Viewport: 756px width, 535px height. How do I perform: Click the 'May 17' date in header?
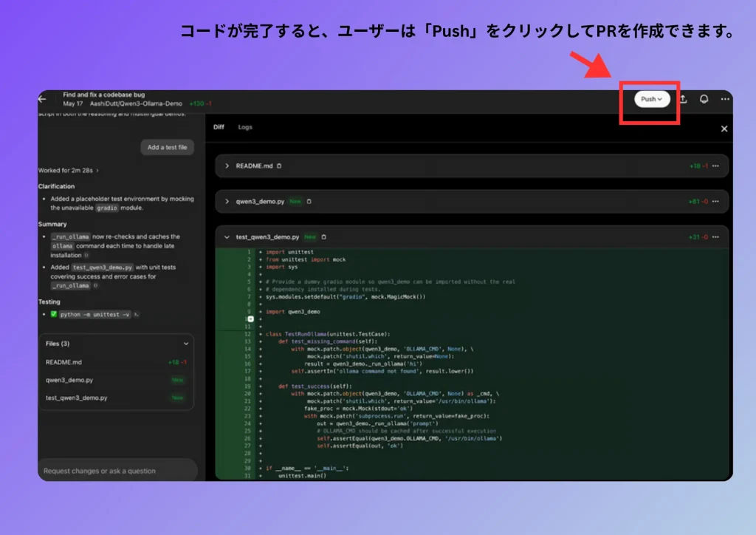pos(73,103)
